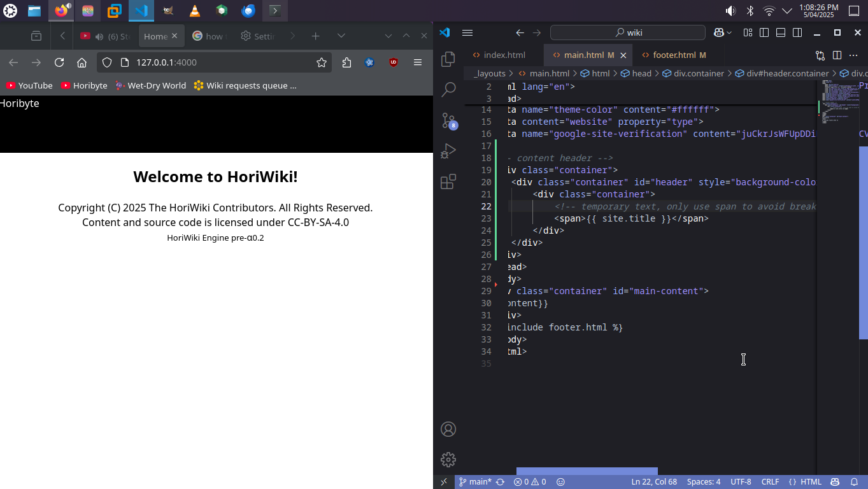
Task: Click the editor horizontal scrollbar thumb
Action: pos(587,471)
